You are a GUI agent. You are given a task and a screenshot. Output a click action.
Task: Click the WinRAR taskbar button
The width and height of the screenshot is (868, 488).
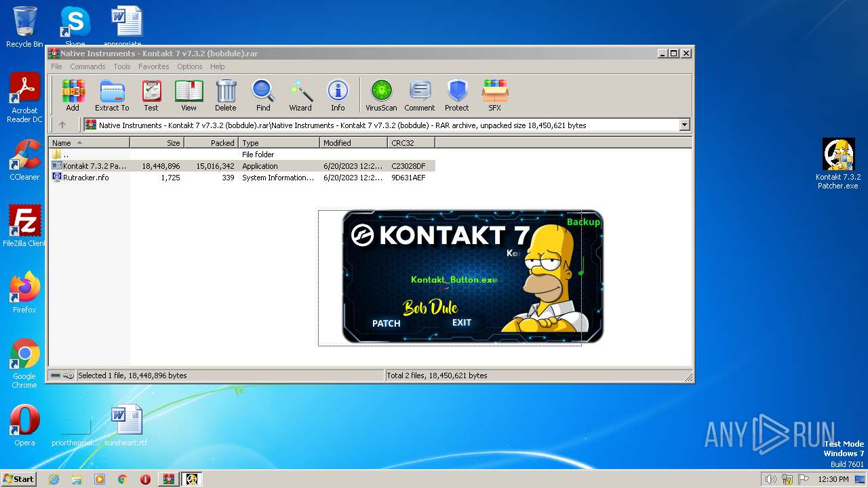coord(168,479)
